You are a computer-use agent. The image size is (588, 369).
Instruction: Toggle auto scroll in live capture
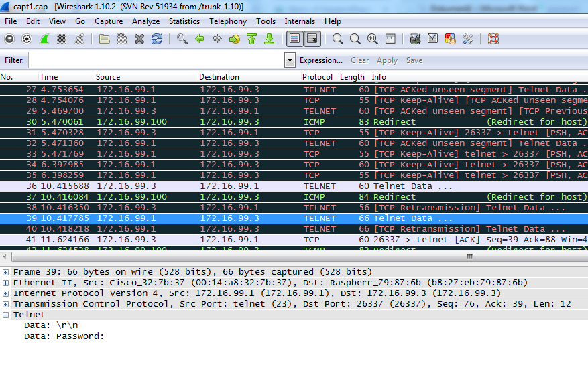point(312,39)
